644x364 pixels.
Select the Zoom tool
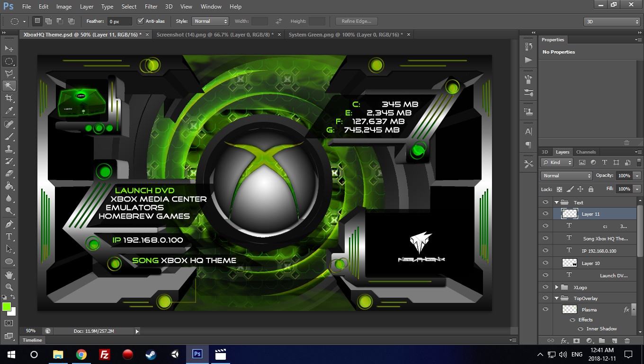pyautogui.click(x=9, y=287)
